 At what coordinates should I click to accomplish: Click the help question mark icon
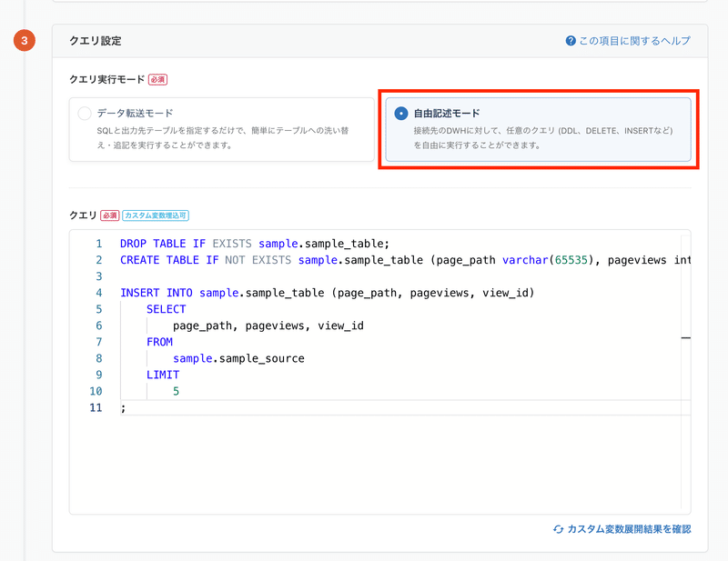571,41
